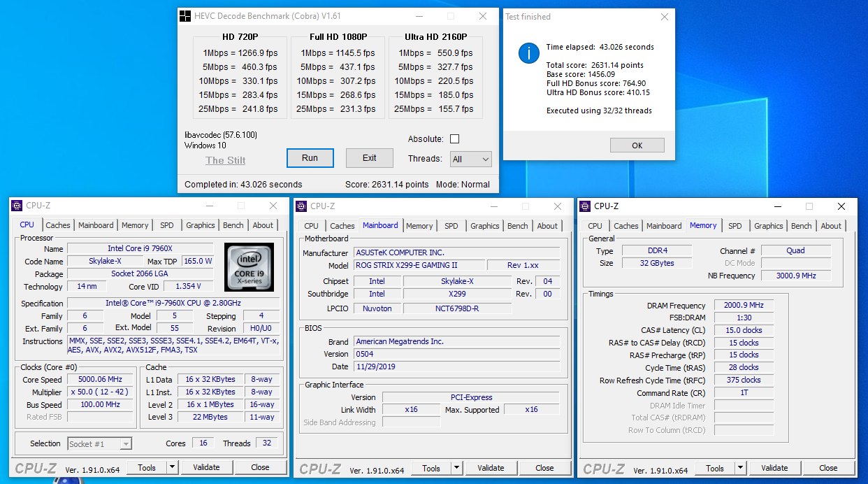Click the BIOS Version field 0504
The width and height of the screenshot is (868, 484).
point(456,354)
